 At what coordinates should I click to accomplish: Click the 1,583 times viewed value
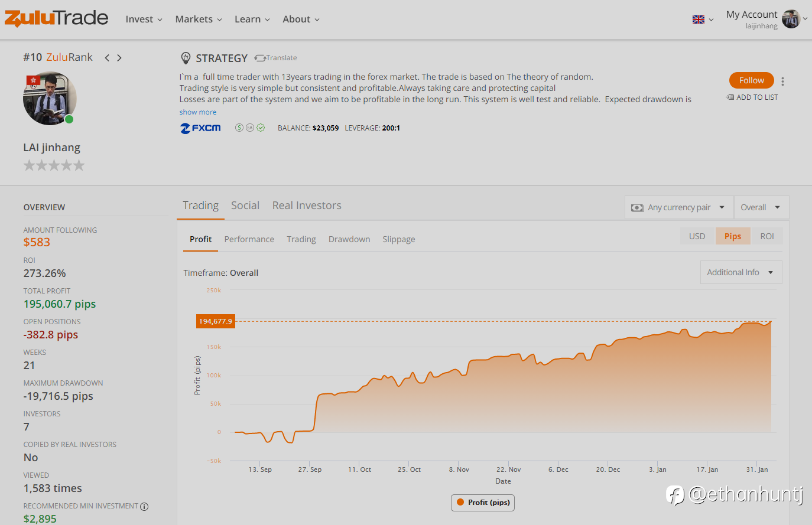pos(53,488)
